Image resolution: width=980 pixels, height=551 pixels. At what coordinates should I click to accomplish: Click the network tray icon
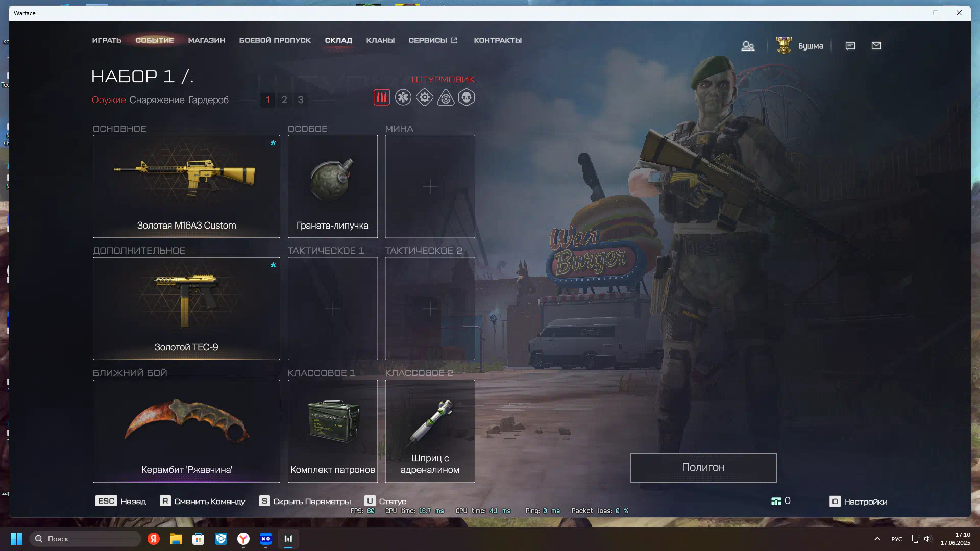coord(916,539)
